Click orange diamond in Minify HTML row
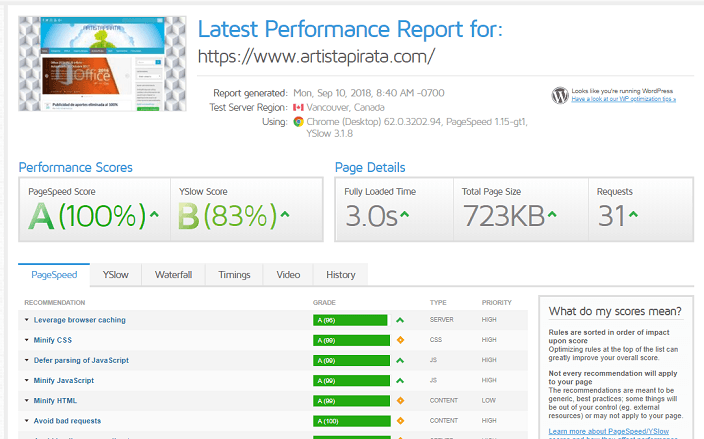The width and height of the screenshot is (704, 439). (x=400, y=400)
